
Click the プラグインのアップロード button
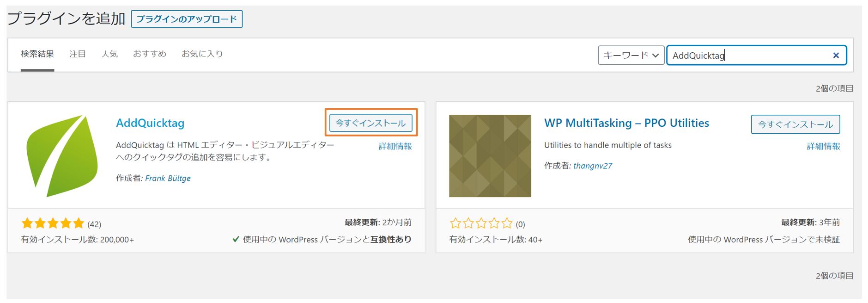[187, 19]
